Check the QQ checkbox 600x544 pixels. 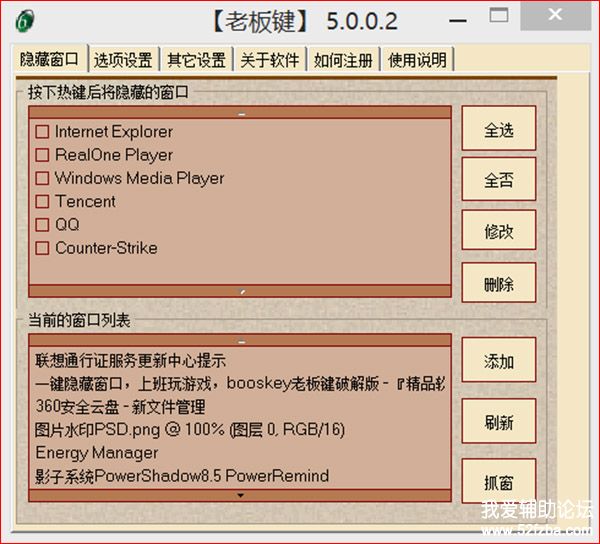coord(42,225)
